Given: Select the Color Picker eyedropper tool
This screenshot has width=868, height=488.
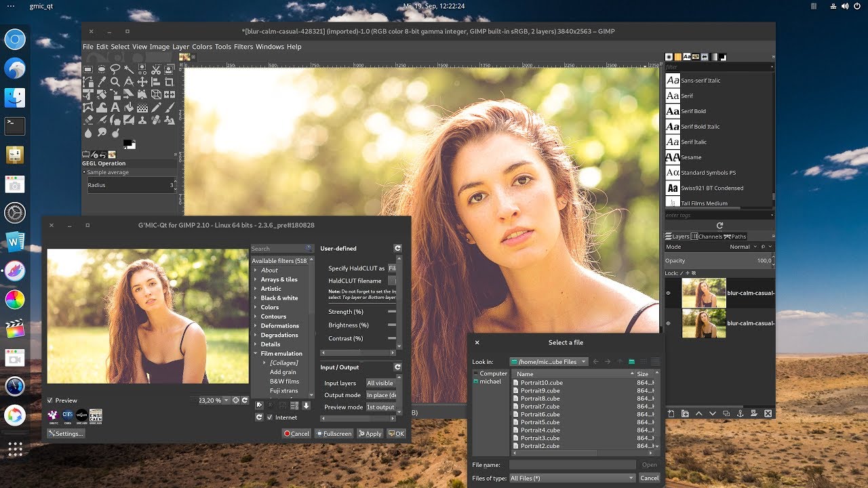Looking at the screenshot, I should pos(102,82).
